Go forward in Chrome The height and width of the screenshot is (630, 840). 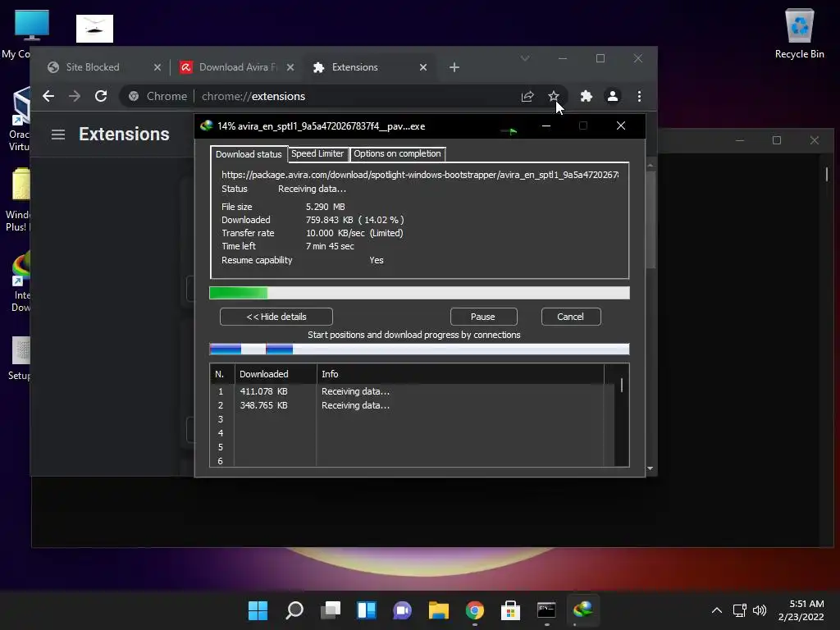pos(75,97)
